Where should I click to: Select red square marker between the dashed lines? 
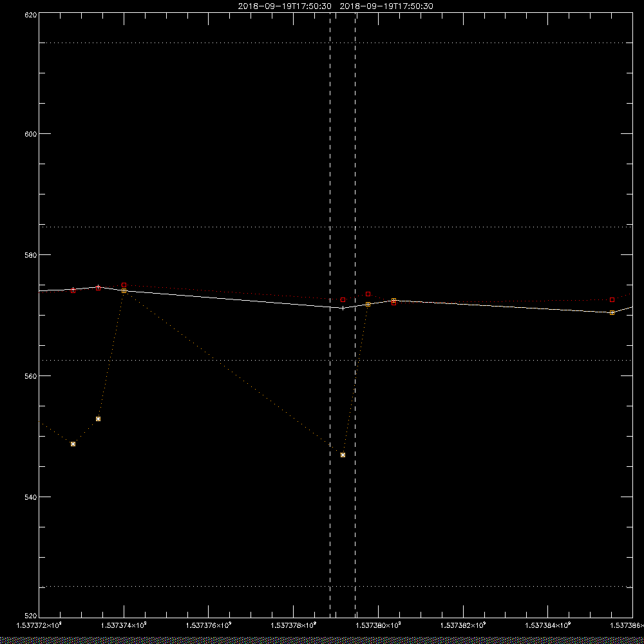(x=343, y=300)
